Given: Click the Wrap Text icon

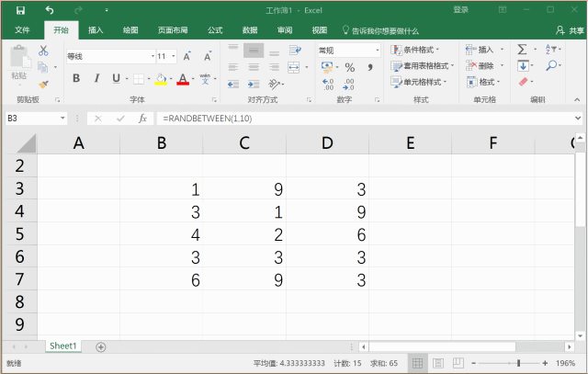Looking at the screenshot, I should coord(295,50).
